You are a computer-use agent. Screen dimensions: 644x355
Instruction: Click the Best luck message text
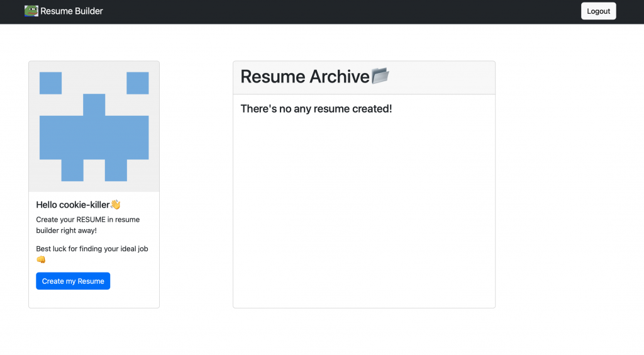pos(92,249)
